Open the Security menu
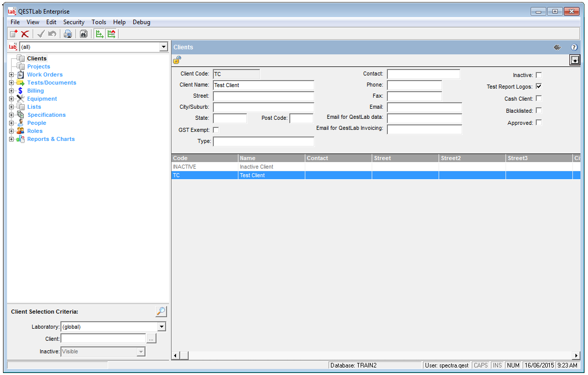 click(73, 22)
